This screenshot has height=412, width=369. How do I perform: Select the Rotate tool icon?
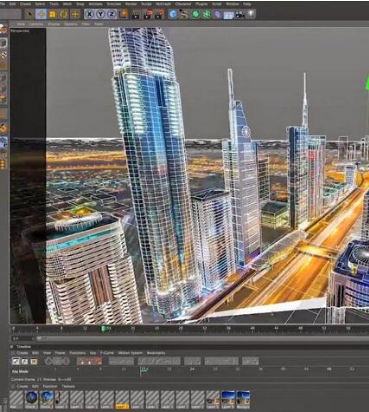63,14
